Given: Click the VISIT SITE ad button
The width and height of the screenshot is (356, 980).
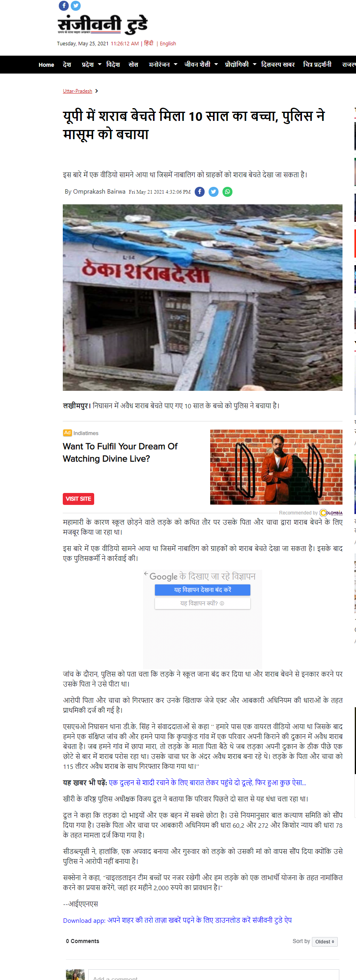Looking at the screenshot, I should point(78,499).
